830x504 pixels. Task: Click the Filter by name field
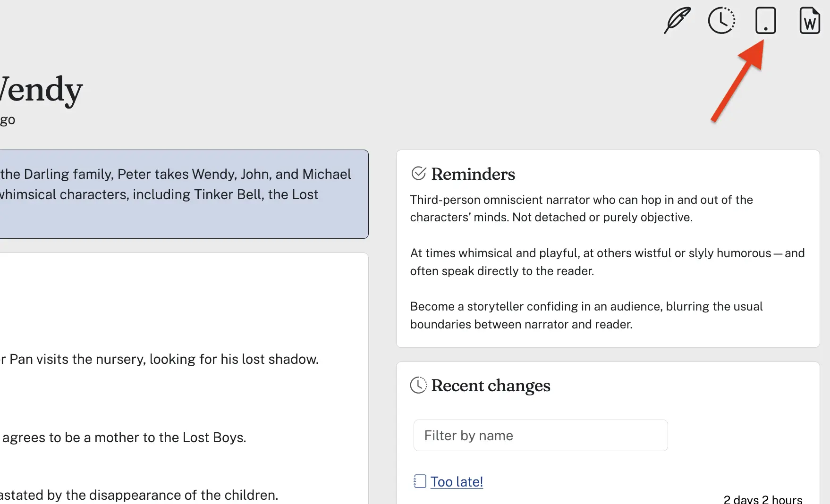541,435
